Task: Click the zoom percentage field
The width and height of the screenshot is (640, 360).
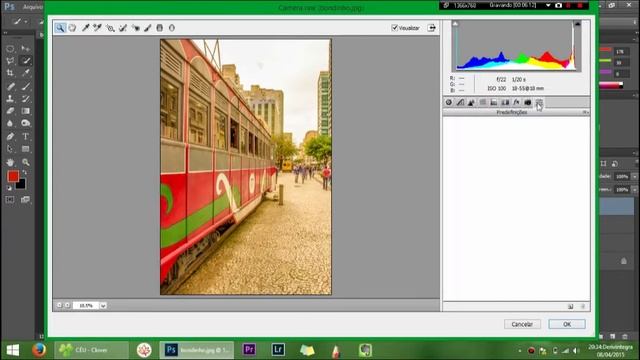Action: coord(86,305)
